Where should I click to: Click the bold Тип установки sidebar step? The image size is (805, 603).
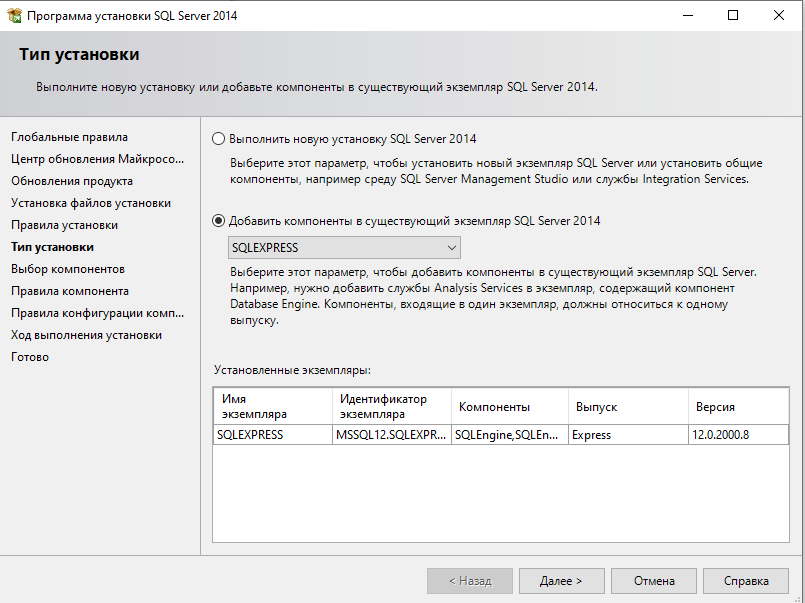[52, 247]
